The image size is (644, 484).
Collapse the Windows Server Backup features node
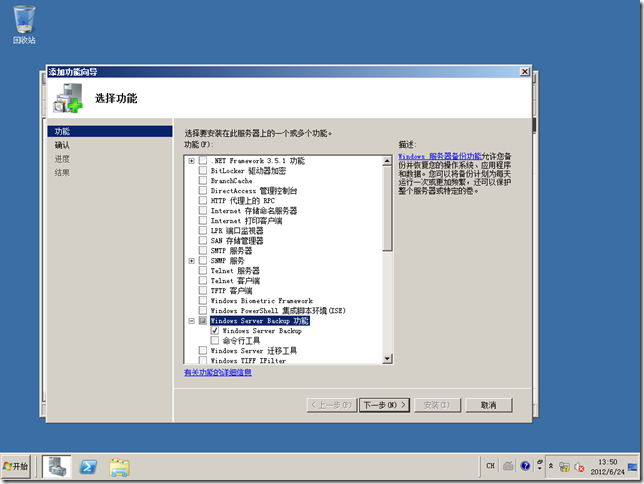pyautogui.click(x=191, y=321)
